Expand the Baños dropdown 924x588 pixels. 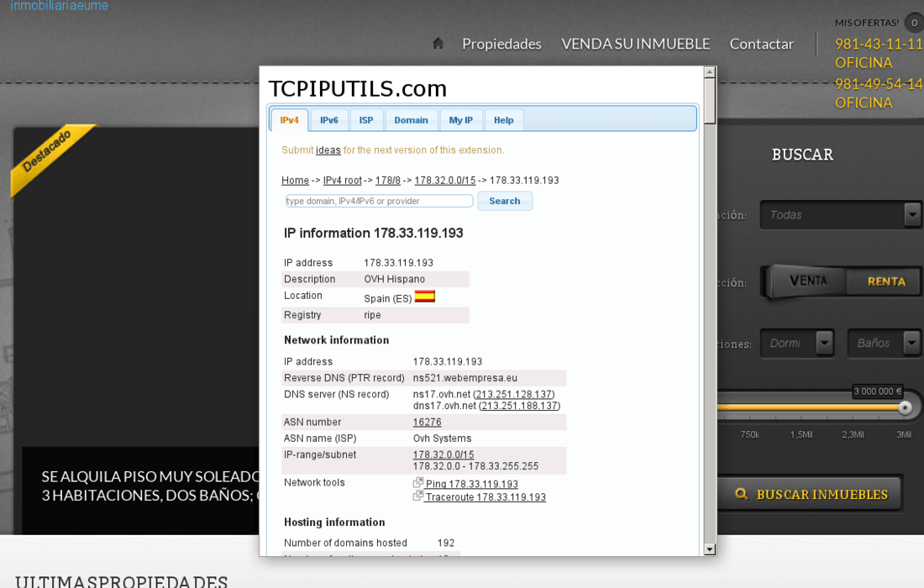pos(885,343)
